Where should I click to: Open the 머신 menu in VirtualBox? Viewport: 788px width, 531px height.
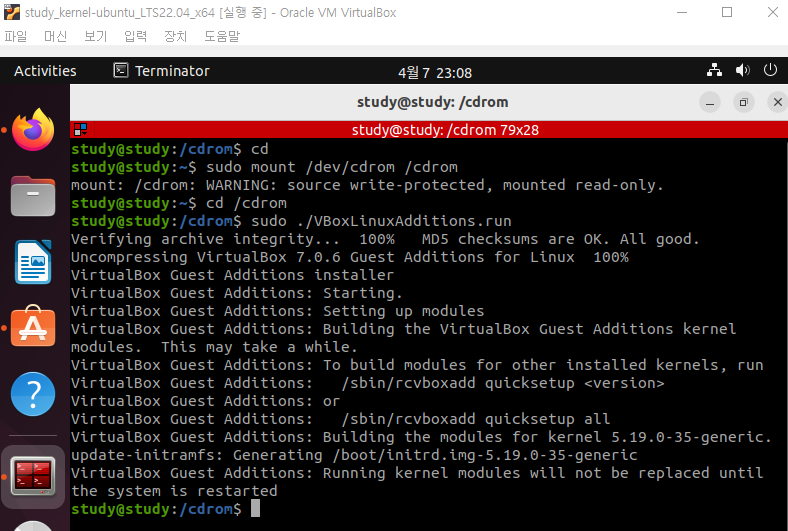click(55, 36)
